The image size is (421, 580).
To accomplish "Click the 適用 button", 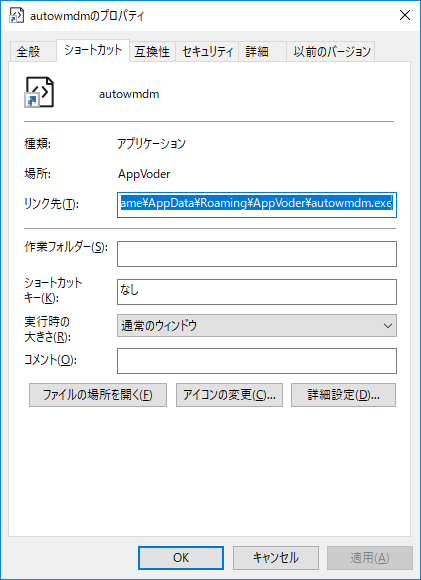I will [370, 558].
